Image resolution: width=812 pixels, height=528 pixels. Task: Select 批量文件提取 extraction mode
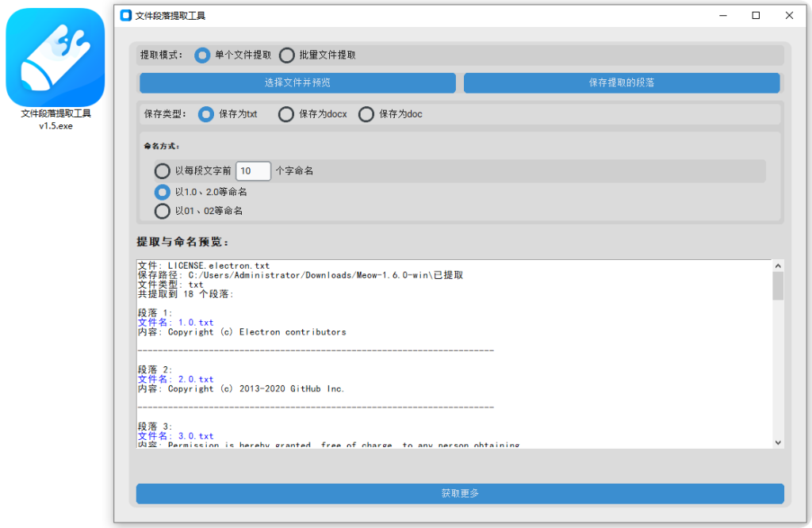tap(286, 55)
